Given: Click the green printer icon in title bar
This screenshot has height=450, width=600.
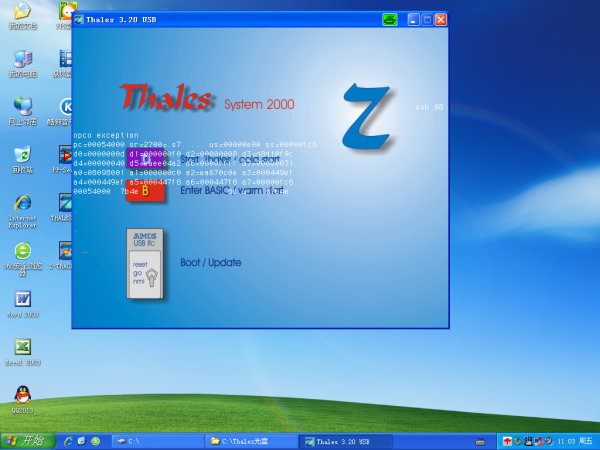Looking at the screenshot, I should point(390,20).
